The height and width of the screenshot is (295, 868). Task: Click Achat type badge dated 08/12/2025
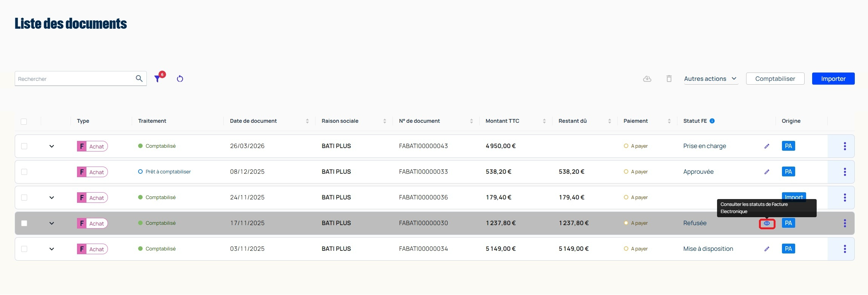point(92,172)
